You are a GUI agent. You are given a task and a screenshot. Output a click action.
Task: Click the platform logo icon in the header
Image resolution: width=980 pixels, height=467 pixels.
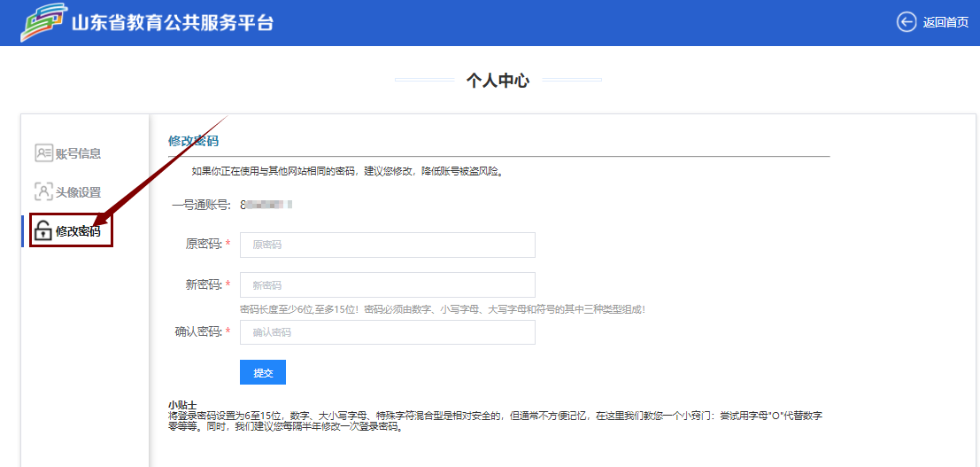[43, 22]
